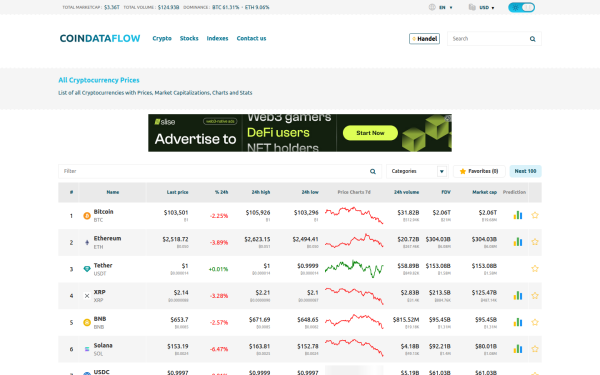Click the globe language icon

[432, 7]
